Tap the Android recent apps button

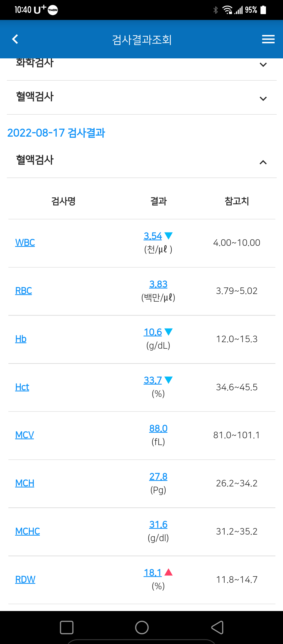coord(67,628)
